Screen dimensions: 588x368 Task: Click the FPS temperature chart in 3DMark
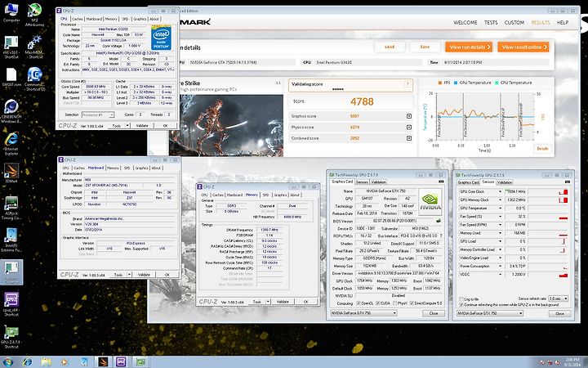point(485,115)
